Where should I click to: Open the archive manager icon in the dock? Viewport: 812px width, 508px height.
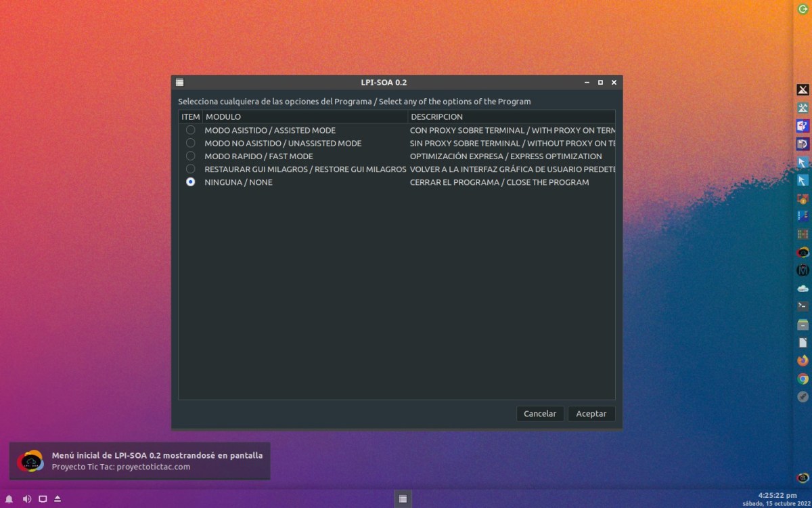(x=803, y=324)
